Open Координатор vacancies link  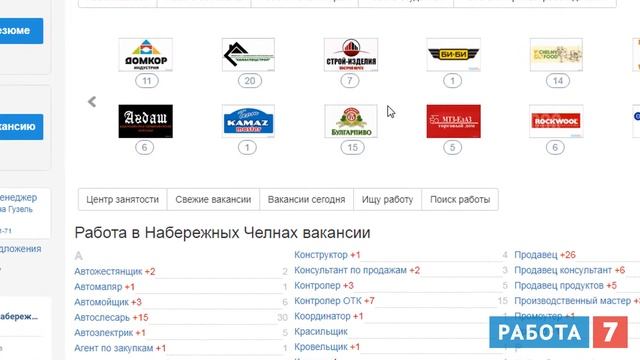(x=322, y=316)
